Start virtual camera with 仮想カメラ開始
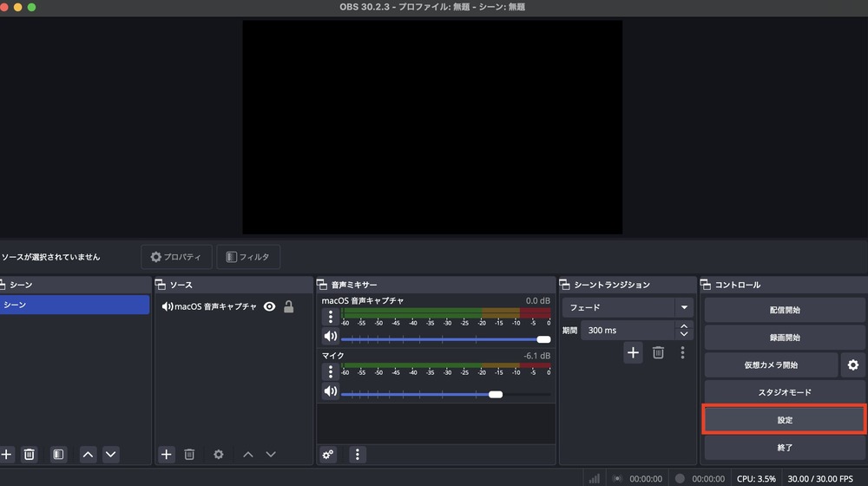This screenshot has width=868, height=486. pyautogui.click(x=771, y=364)
